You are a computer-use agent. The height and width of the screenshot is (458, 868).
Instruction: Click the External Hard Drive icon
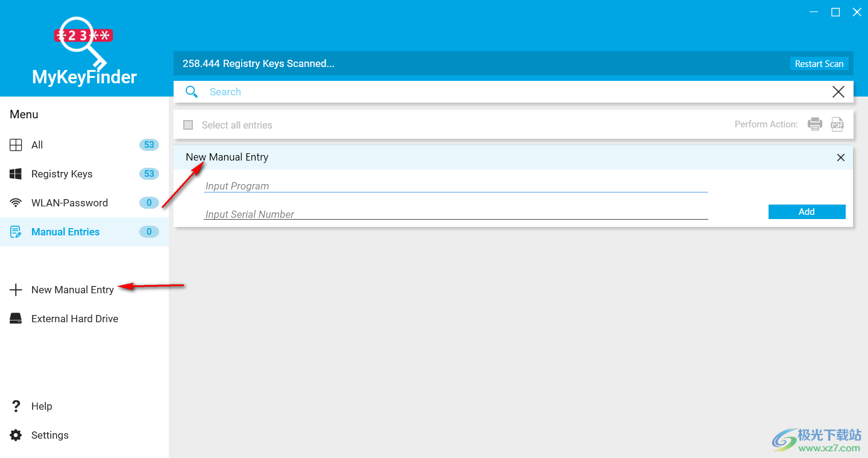(x=16, y=319)
